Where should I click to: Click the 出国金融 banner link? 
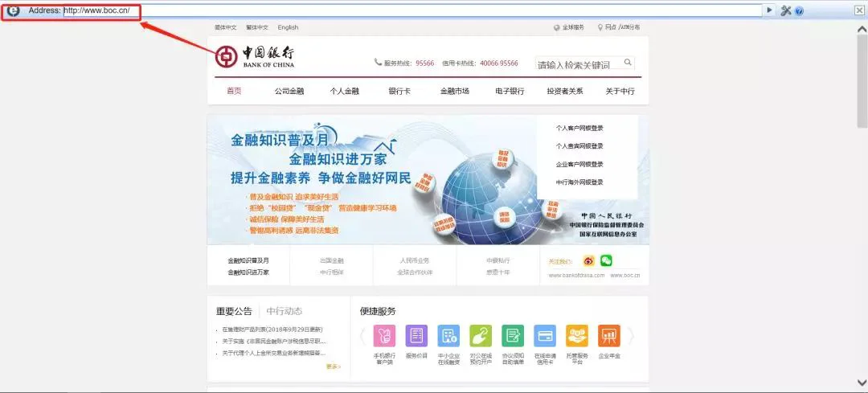[332, 260]
